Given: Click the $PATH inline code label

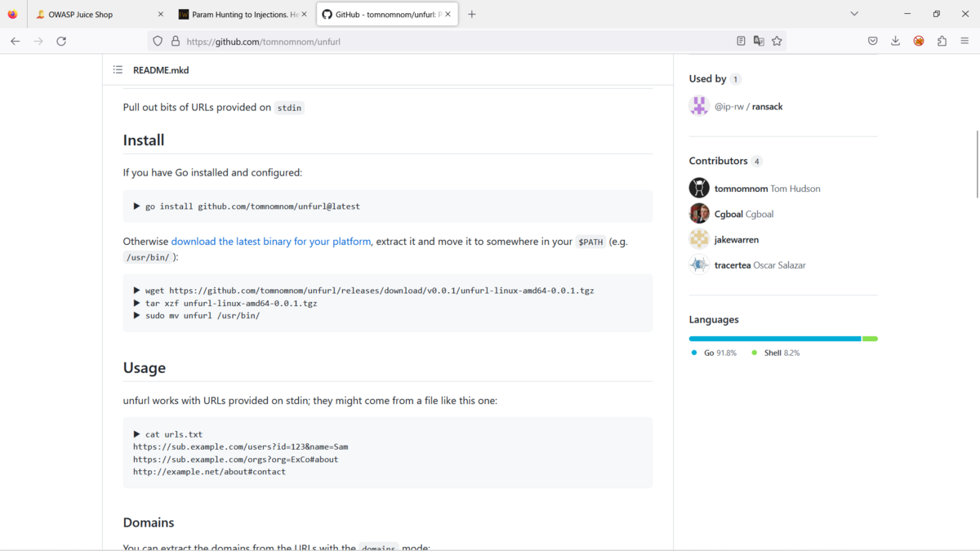Looking at the screenshot, I should tap(590, 242).
